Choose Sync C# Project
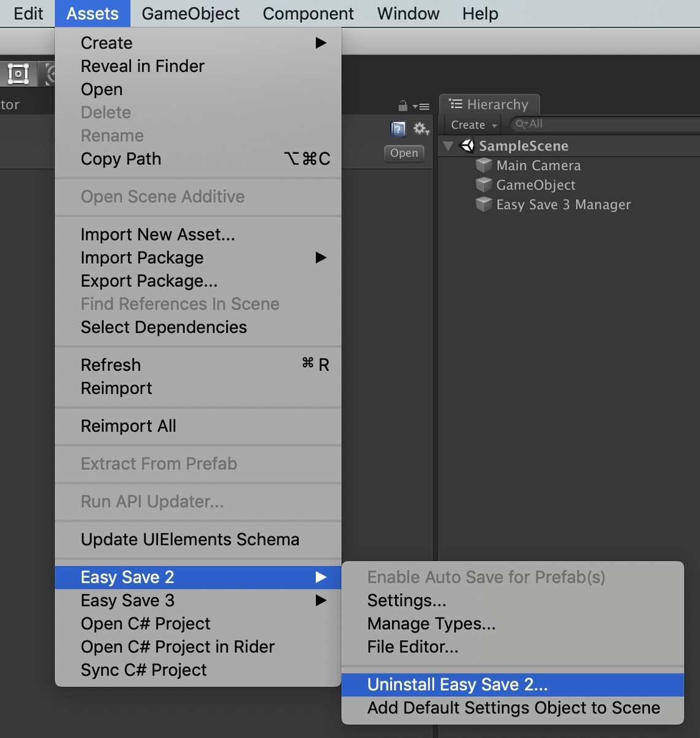This screenshot has height=738, width=700. pyautogui.click(x=198, y=670)
